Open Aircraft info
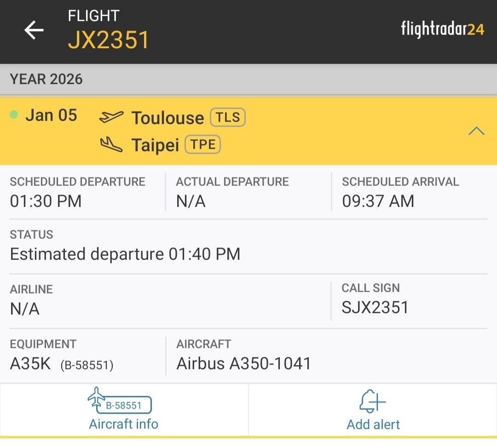The width and height of the screenshot is (497, 448). point(123,424)
